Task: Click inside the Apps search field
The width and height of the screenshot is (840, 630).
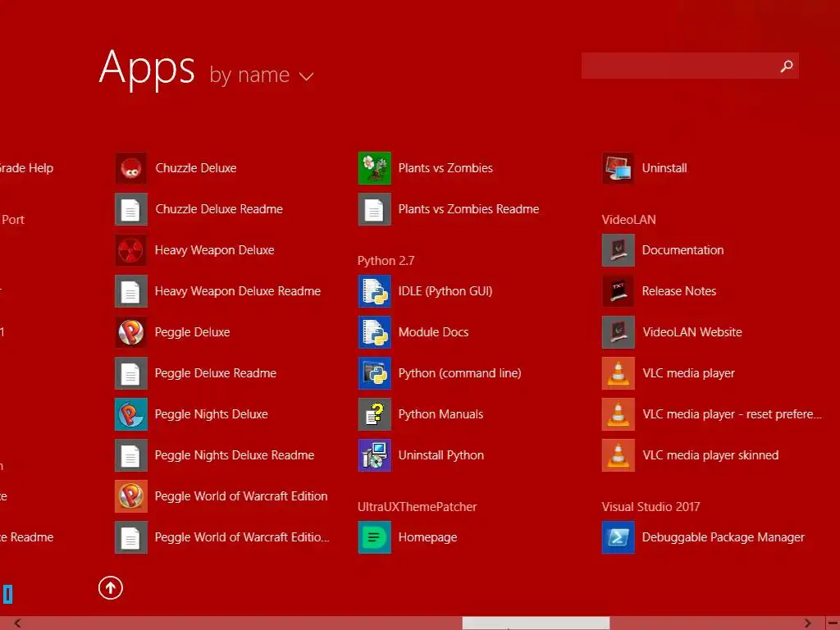Action: click(x=690, y=66)
